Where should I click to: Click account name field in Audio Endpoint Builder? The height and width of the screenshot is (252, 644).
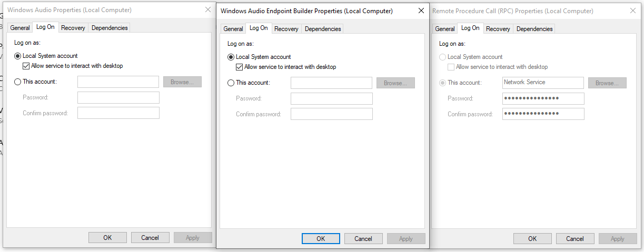click(x=332, y=83)
